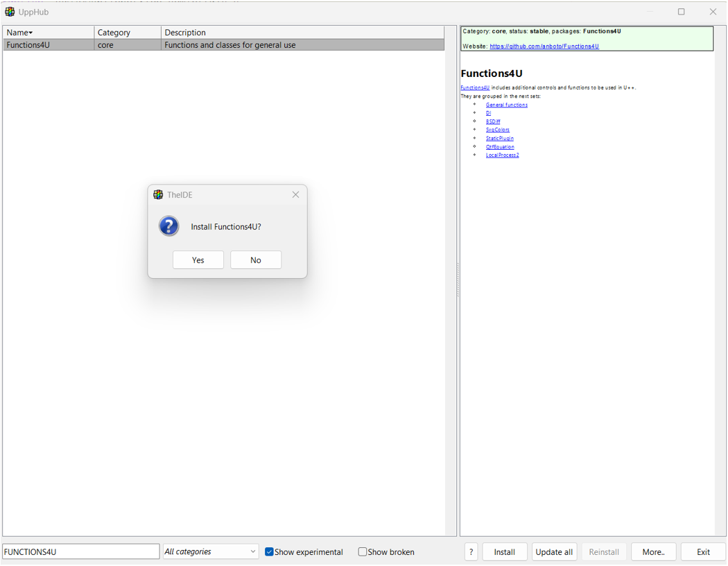This screenshot has width=728, height=566.
Task: Exit the UppHub window
Action: click(702, 551)
